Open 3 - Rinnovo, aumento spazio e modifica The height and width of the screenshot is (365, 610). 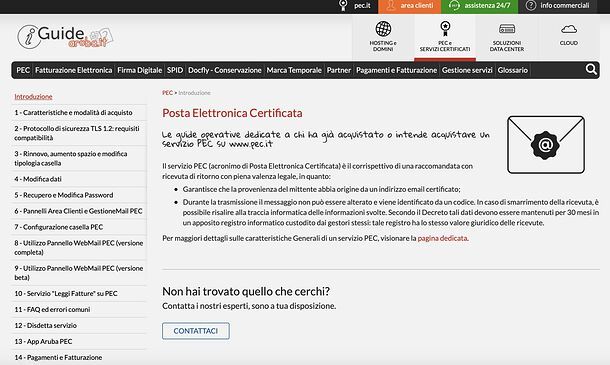click(71, 158)
